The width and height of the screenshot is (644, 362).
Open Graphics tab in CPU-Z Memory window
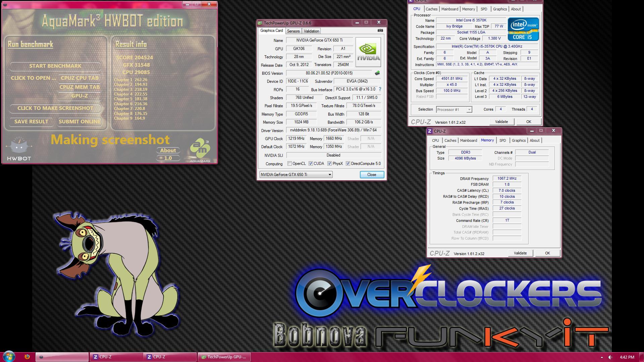(x=519, y=140)
